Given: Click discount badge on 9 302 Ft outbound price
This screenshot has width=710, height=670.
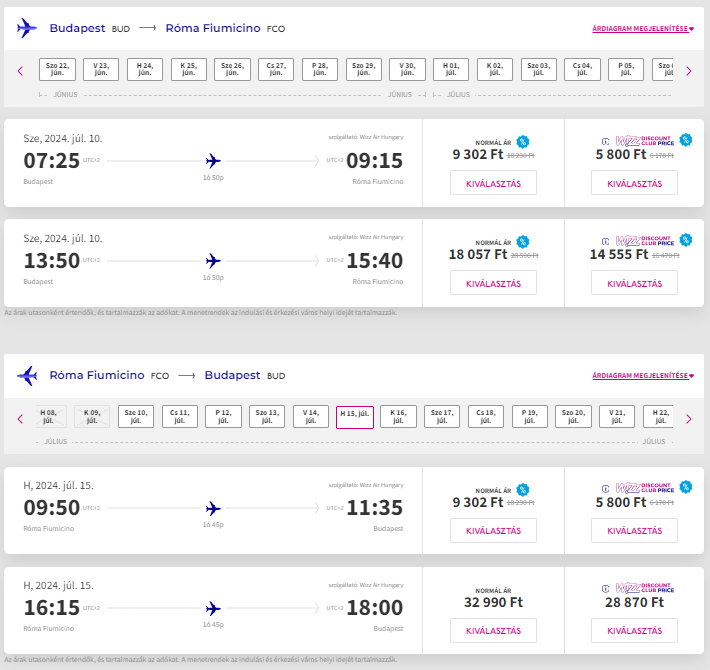Looking at the screenshot, I should point(523,142).
